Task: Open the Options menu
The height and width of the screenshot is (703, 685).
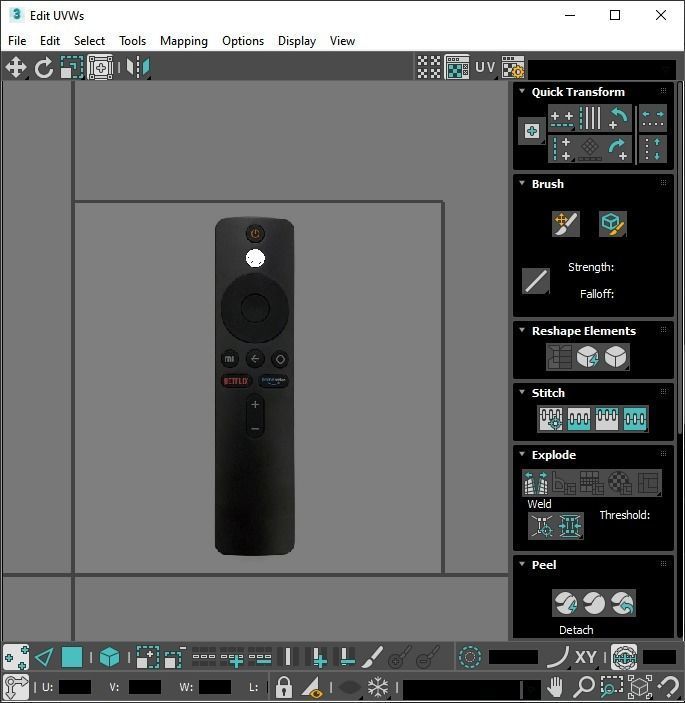Action: click(x=243, y=41)
